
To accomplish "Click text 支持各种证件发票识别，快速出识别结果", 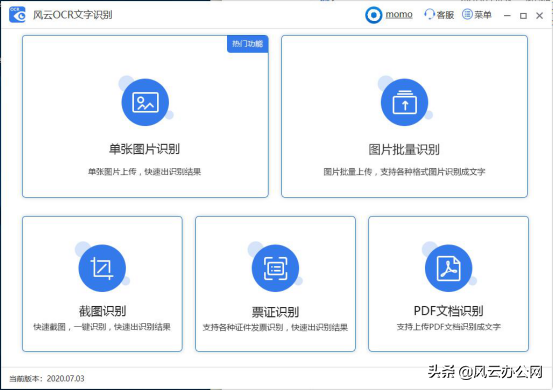I will coord(275,327).
